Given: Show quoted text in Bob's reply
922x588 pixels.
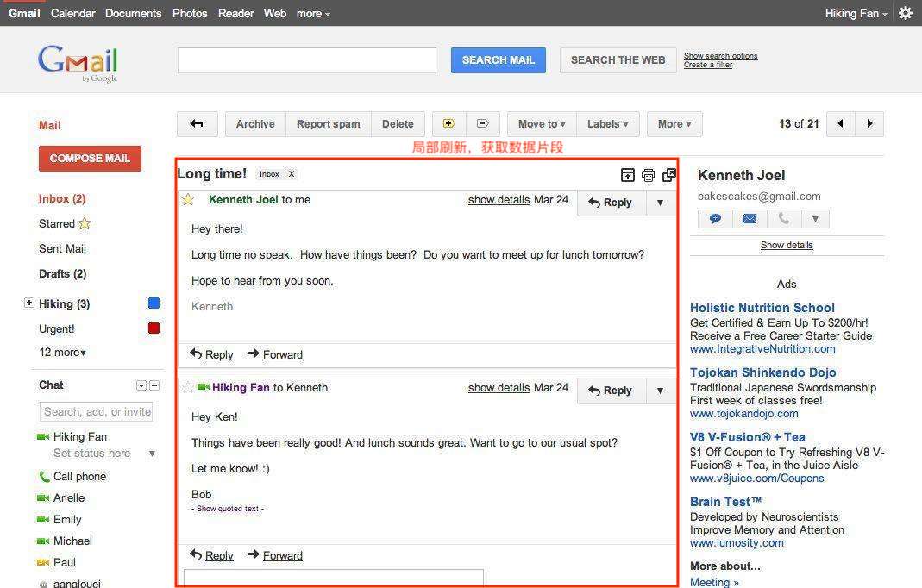Looking at the screenshot, I should click(228, 509).
